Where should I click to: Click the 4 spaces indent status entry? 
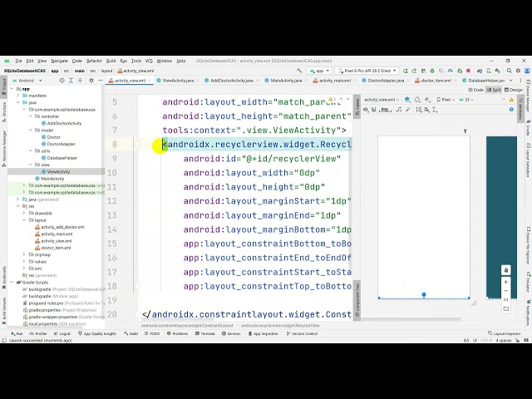pos(504,340)
